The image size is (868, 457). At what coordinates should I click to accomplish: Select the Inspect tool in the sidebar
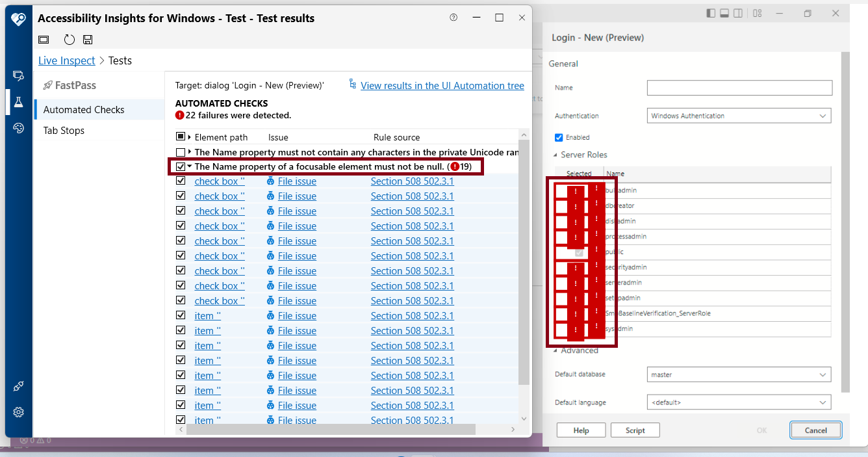(x=18, y=75)
